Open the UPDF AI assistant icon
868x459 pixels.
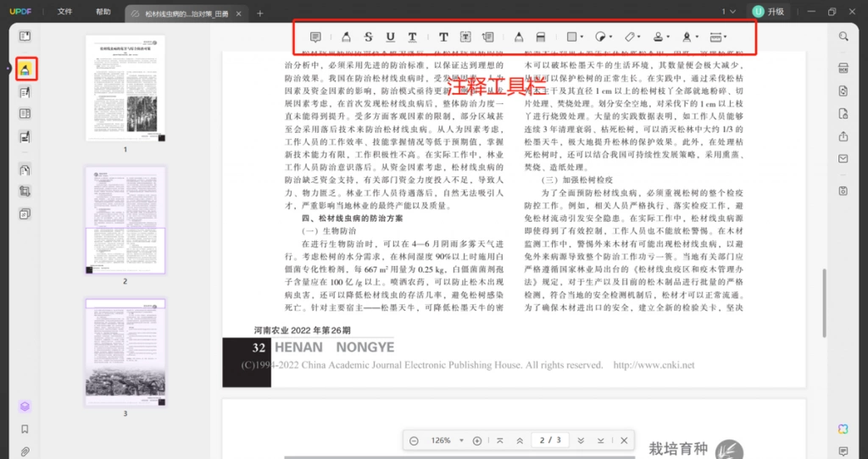[x=843, y=429]
